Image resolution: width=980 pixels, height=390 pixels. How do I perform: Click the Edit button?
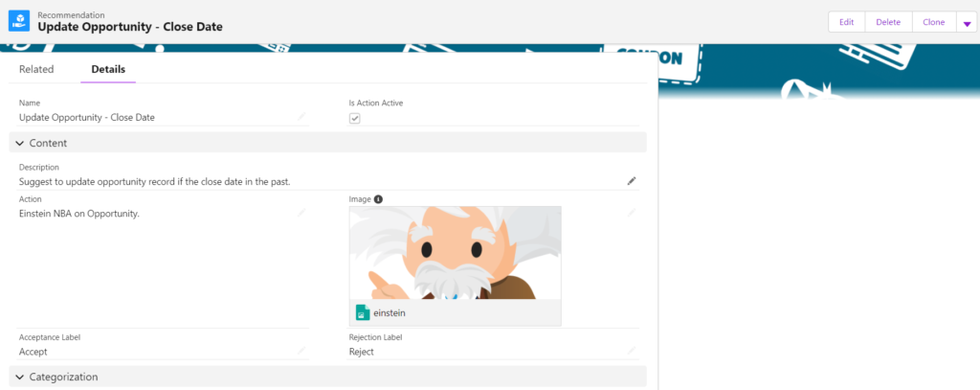tap(847, 22)
